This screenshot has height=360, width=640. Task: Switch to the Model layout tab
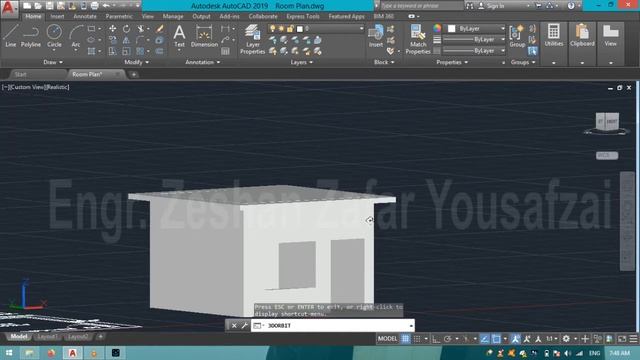coord(18,337)
